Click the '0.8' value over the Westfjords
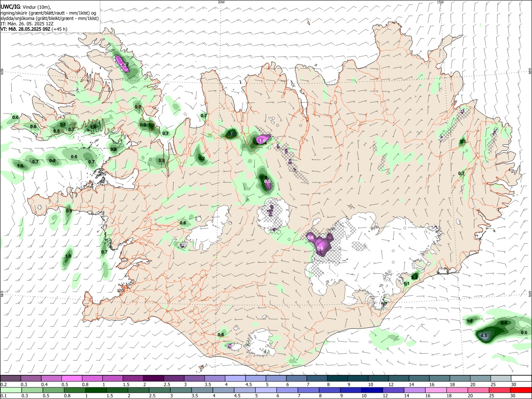Screen dimensions: 532x399 pos(57,131)
